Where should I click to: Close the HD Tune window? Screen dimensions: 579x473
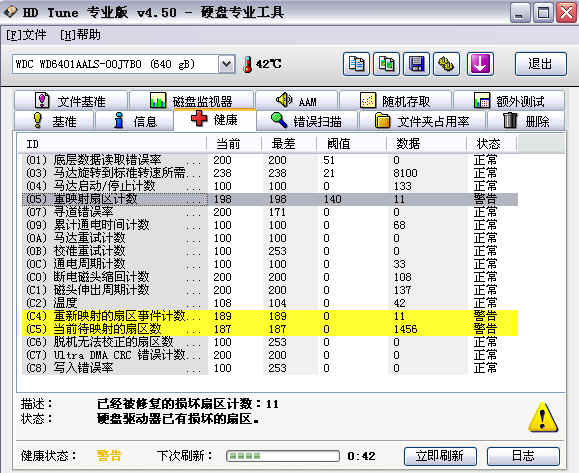point(566,13)
